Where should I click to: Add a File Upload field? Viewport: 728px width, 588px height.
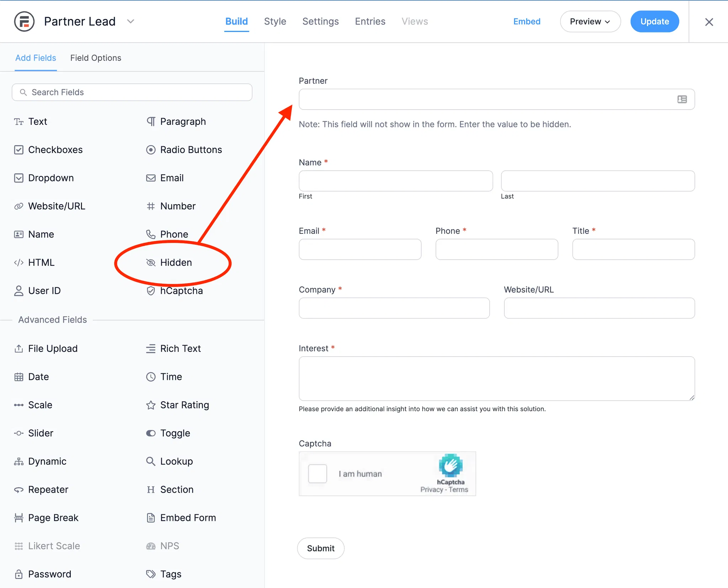[46, 349]
